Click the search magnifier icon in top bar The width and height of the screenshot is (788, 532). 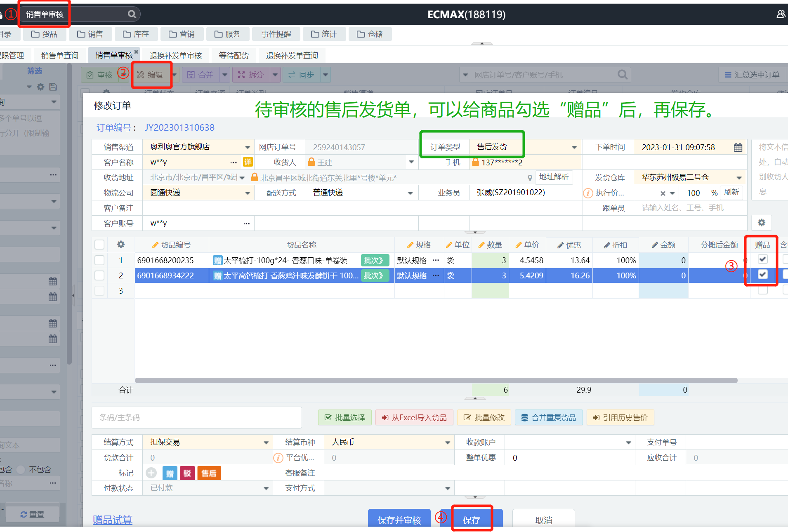(x=132, y=14)
